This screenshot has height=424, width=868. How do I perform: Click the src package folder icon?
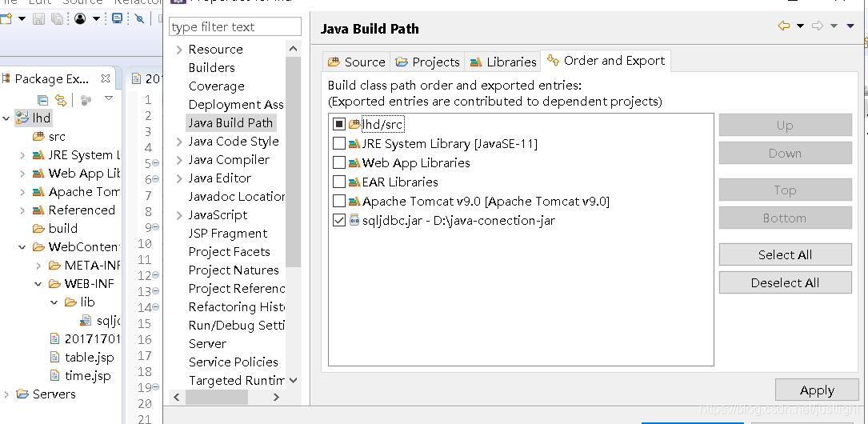click(x=38, y=136)
